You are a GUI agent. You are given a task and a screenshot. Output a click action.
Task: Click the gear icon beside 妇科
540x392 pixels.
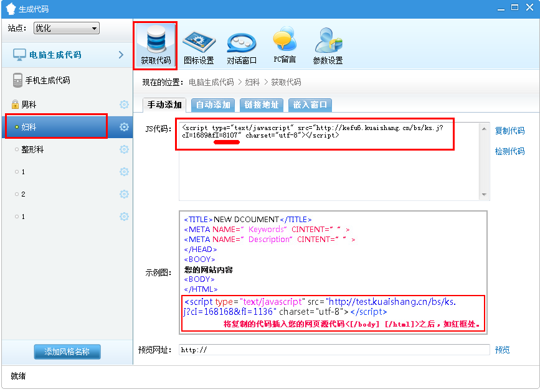click(x=124, y=127)
